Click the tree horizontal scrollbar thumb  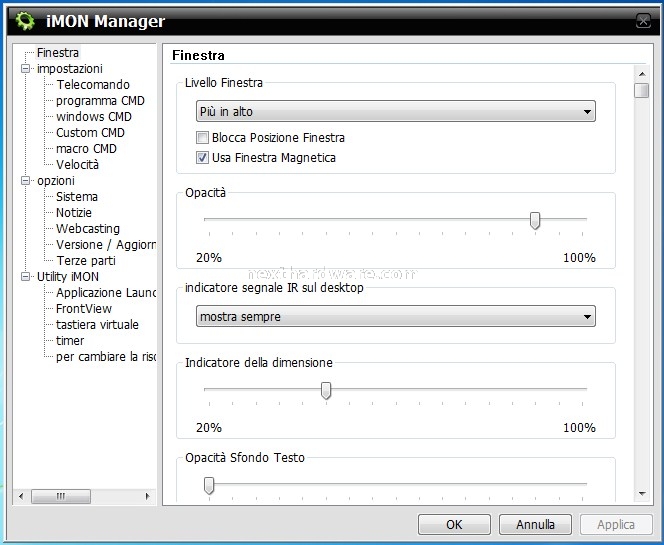61,496
